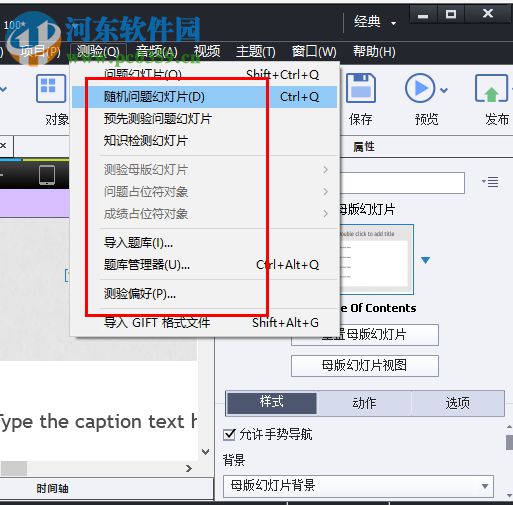Viewport: 513px width, 505px height.
Task: Click the horizontal scrollbar right arrow
Action: point(189,469)
